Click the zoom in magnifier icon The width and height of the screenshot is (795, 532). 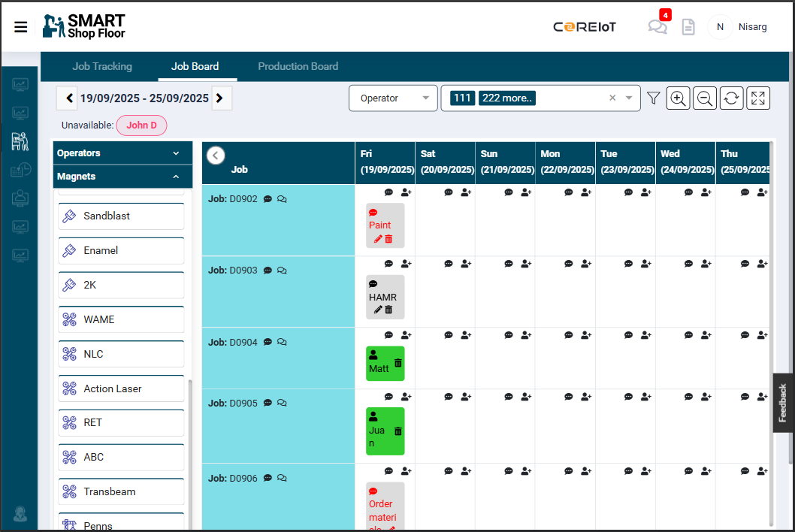click(678, 98)
